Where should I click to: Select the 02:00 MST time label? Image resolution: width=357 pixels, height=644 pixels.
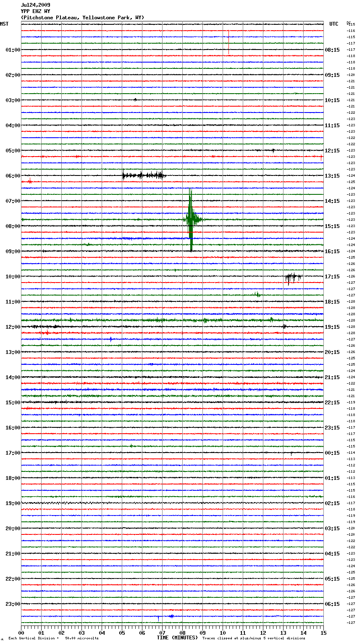point(13,75)
